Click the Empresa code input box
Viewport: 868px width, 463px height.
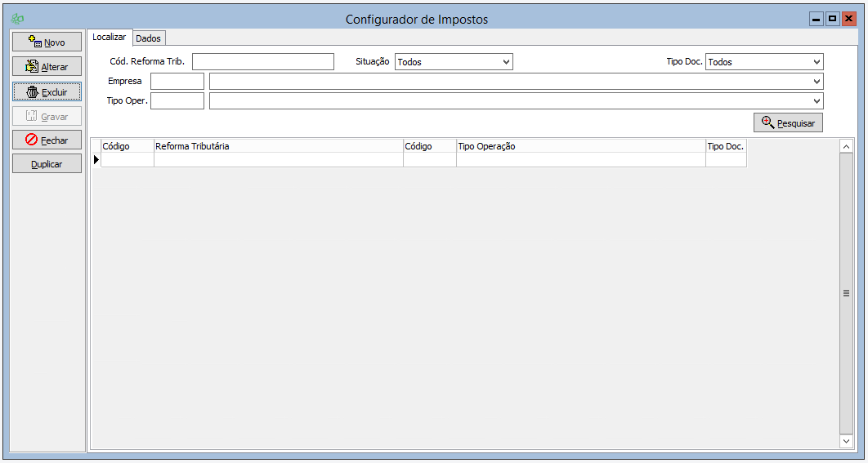pyautogui.click(x=177, y=82)
